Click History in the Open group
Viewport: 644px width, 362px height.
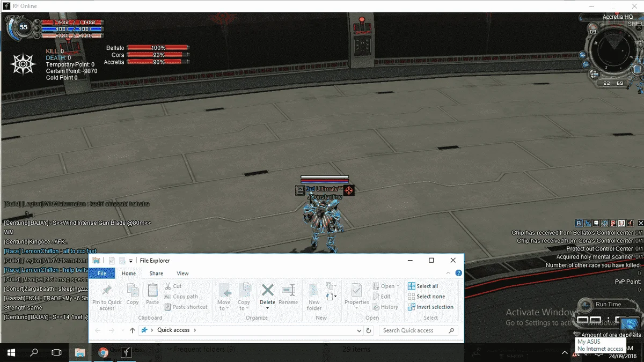click(x=385, y=307)
